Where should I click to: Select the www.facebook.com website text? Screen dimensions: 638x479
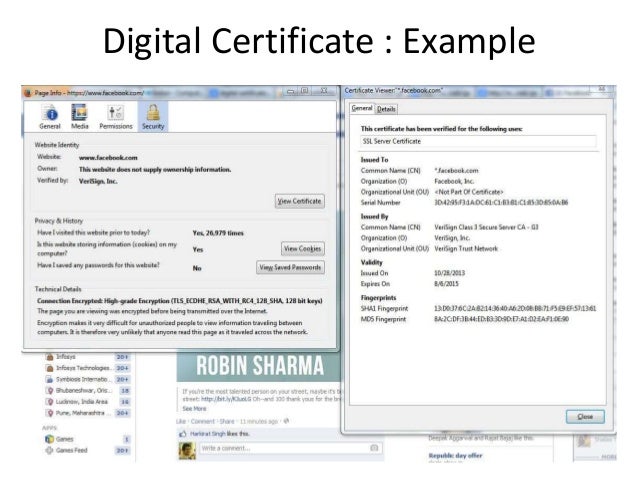coord(108,158)
